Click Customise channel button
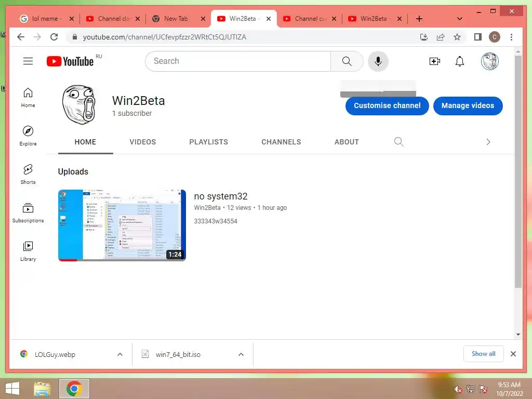The image size is (532, 399). 387,105
